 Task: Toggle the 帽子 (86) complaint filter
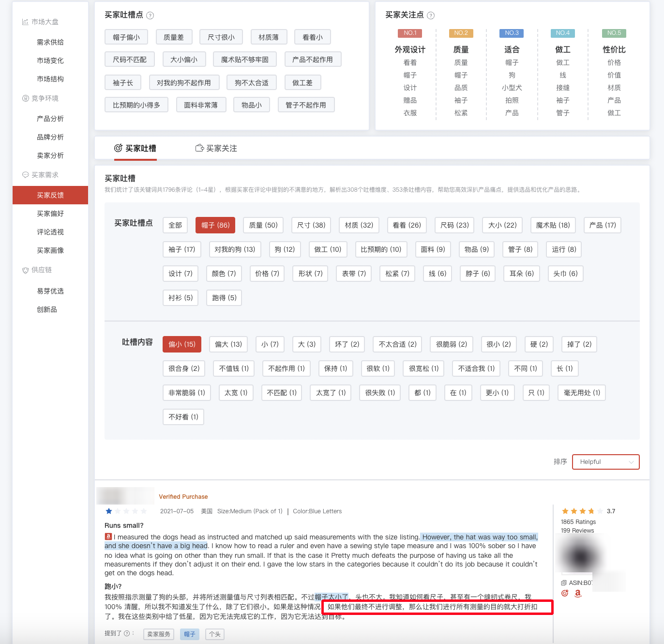click(215, 225)
